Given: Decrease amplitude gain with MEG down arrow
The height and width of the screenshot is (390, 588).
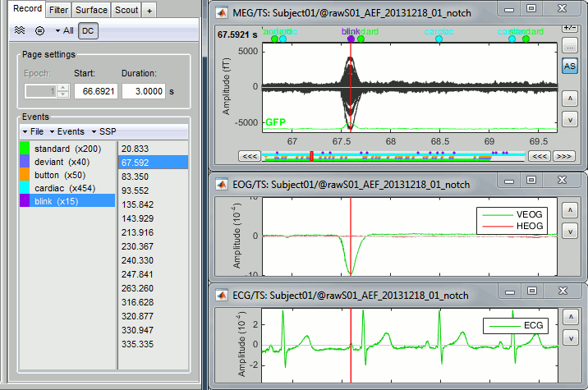Looking at the screenshot, I should 569,121.
